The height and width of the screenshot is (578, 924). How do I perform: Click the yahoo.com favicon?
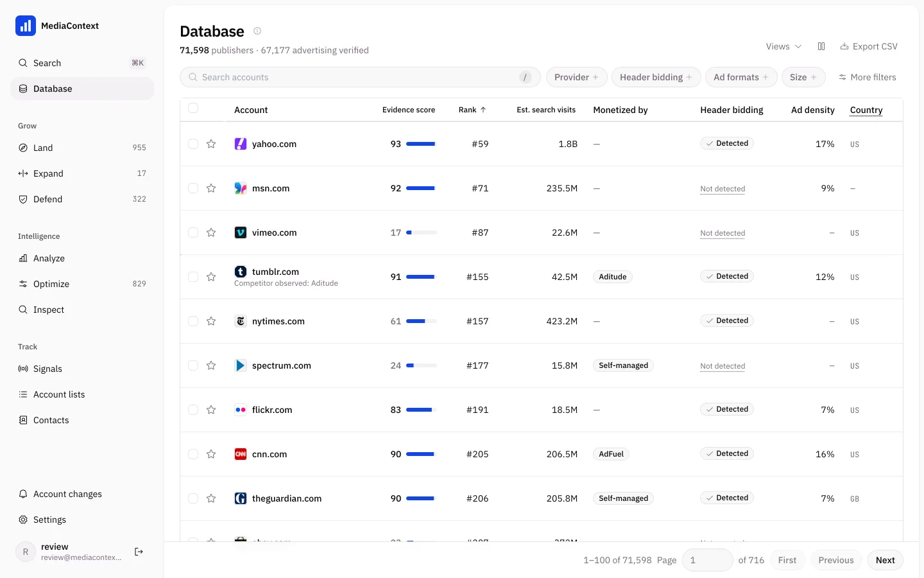pos(241,144)
